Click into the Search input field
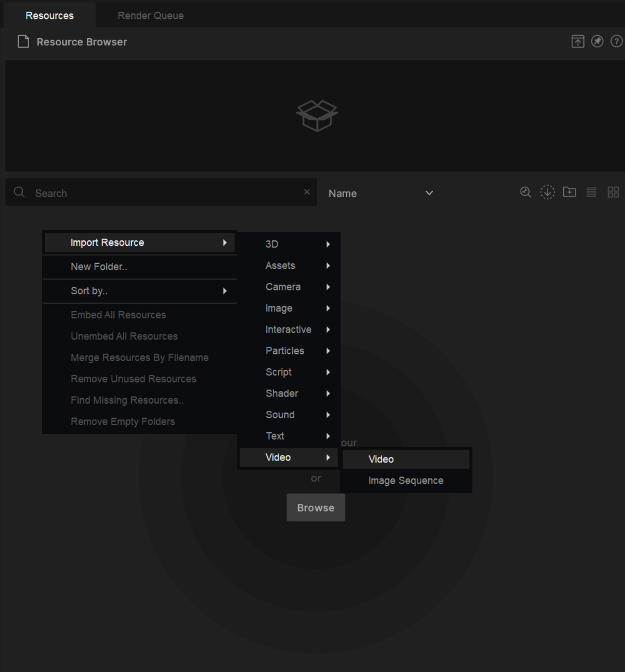The image size is (625, 672). pyautogui.click(x=167, y=193)
